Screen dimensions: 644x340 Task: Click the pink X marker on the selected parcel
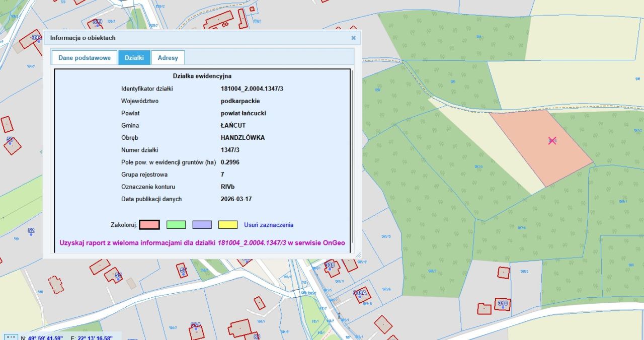click(x=552, y=141)
